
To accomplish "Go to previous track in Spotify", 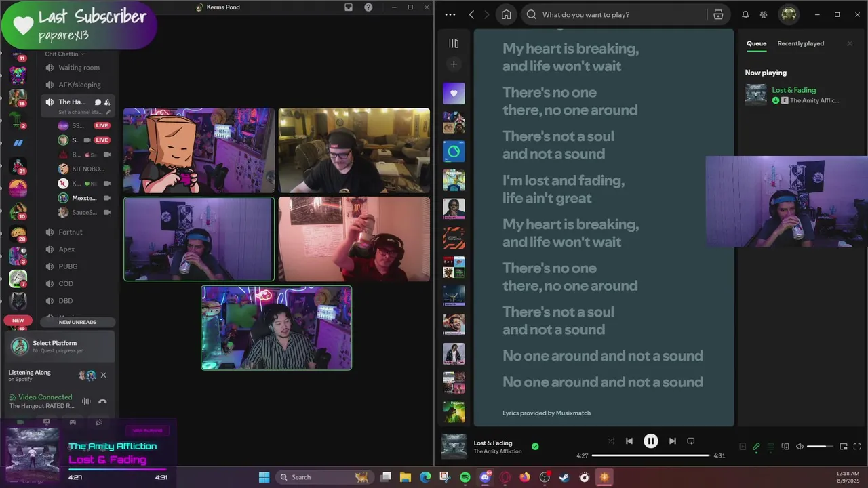I will coord(629,441).
